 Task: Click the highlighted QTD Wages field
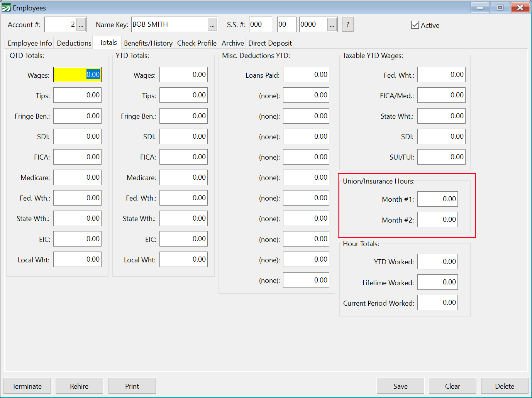pyautogui.click(x=77, y=75)
